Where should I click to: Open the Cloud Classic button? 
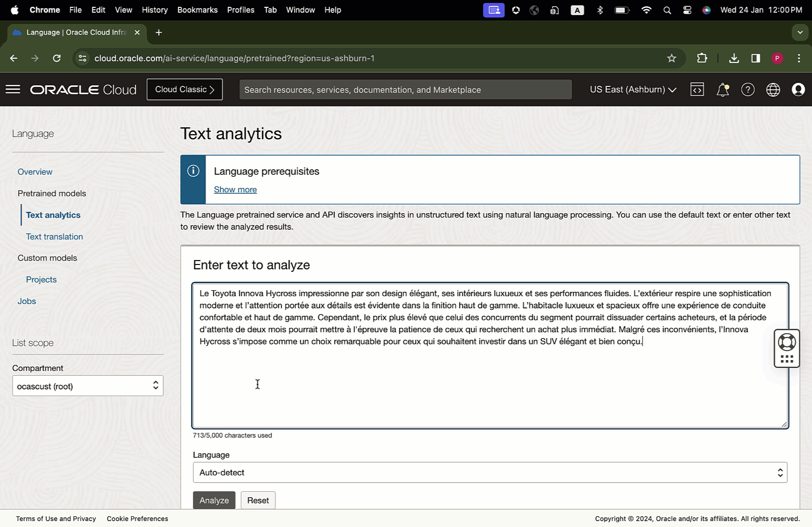pos(185,89)
